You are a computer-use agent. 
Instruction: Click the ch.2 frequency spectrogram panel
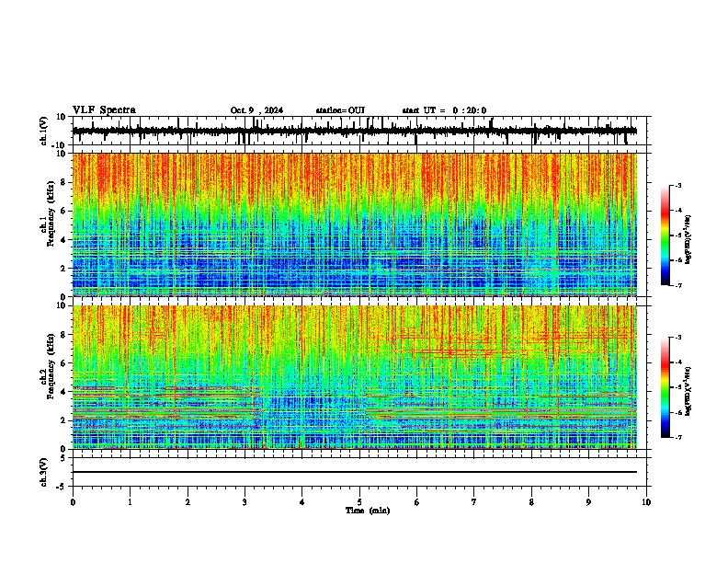355,377
